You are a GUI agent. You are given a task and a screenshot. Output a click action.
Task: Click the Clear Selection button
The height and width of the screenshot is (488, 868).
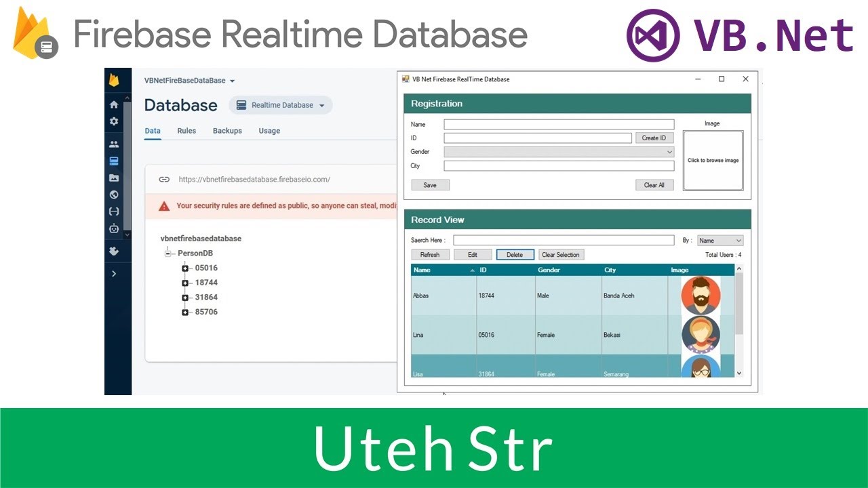[x=561, y=255]
